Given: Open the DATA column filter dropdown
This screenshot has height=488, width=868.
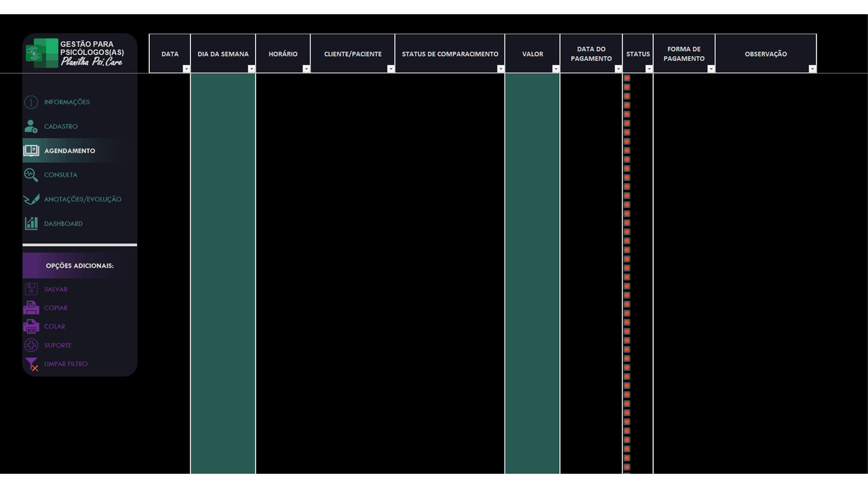Looking at the screenshot, I should click(x=186, y=69).
